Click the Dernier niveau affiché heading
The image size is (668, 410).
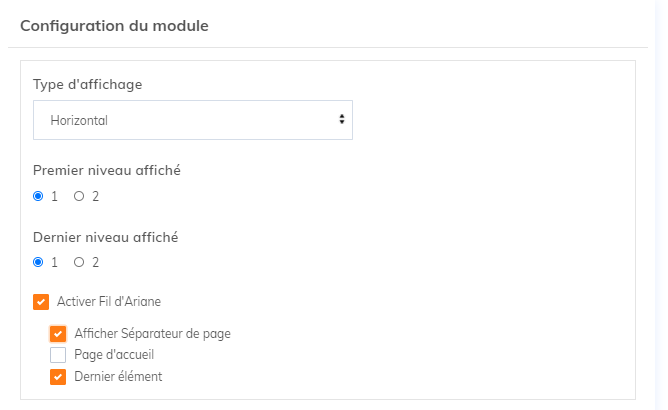106,237
